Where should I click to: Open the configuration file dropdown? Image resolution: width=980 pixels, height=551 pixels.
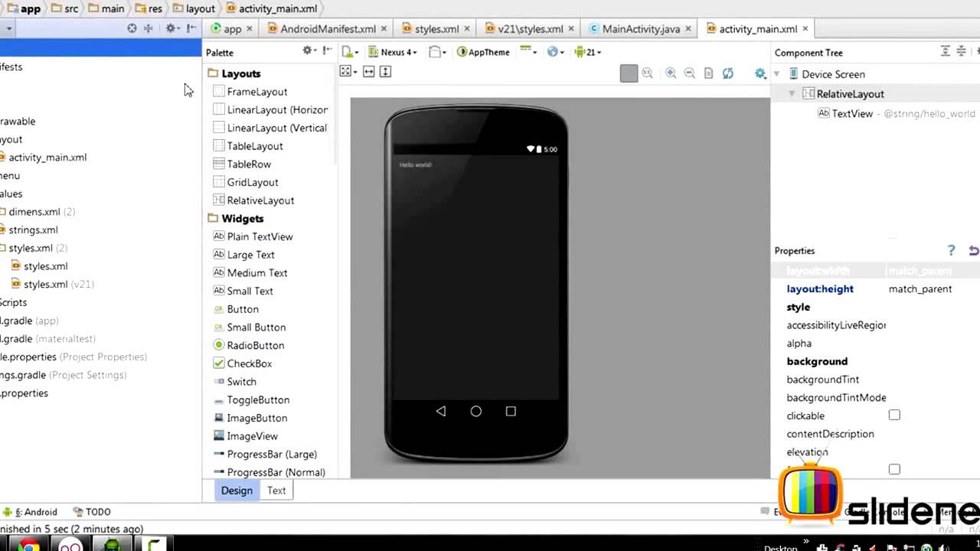click(351, 52)
